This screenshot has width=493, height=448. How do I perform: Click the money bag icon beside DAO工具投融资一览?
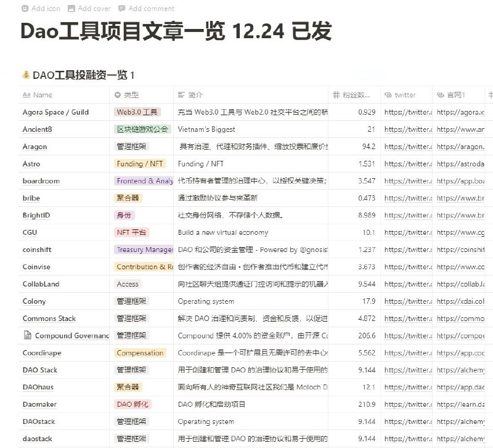point(25,75)
